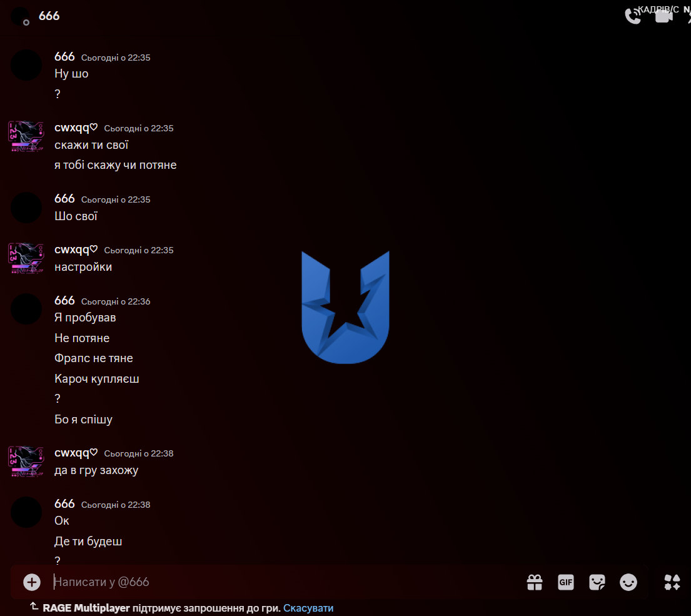Click the message я тобі скажу чи потяне
Screen dimensions: 691x616
[116, 165]
